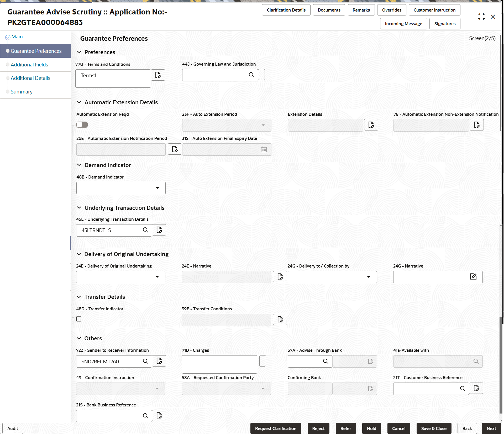Image resolution: width=504 pixels, height=434 pixels.
Task: Select Guarantee Preferences in sidebar
Action: tap(36, 51)
